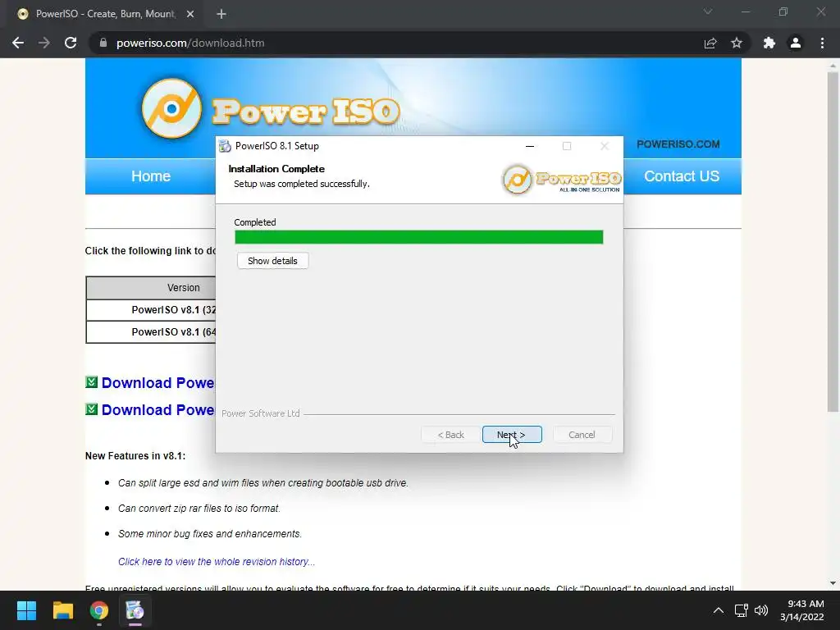Click volume speaker icon in tray
The width and height of the screenshot is (840, 630).
pyautogui.click(x=761, y=610)
